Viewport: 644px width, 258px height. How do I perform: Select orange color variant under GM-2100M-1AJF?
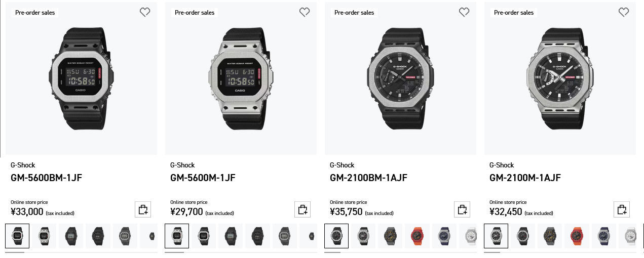(577, 236)
